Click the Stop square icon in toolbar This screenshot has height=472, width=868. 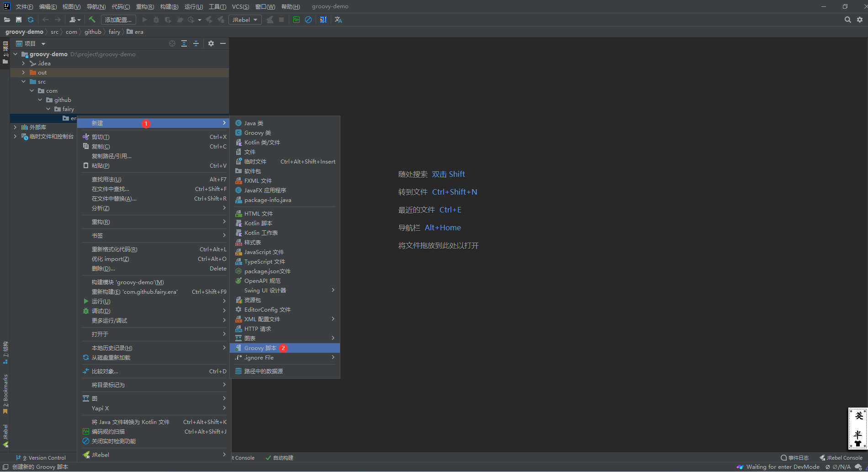coord(281,20)
